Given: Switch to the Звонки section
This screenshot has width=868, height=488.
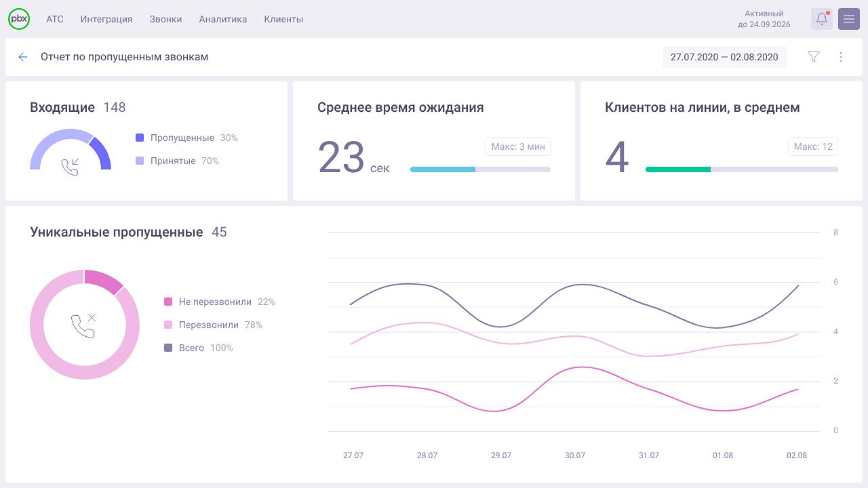Looking at the screenshot, I should tap(165, 19).
